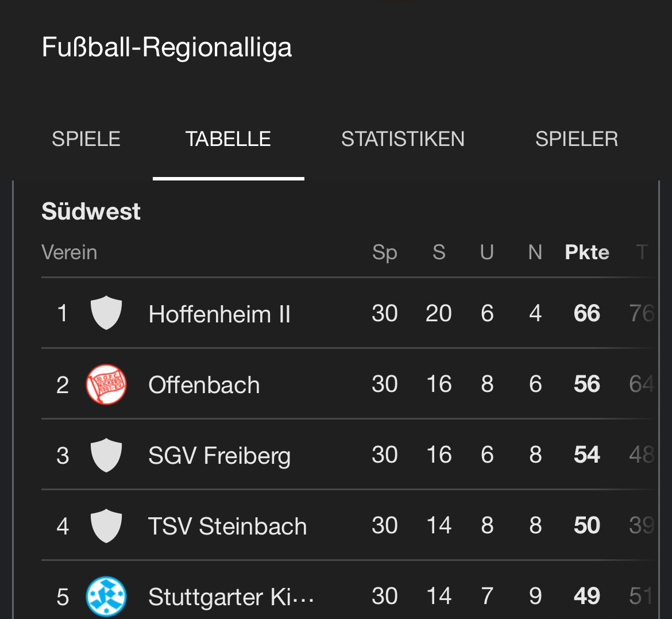The image size is (672, 619).
Task: Click SGV Freiberg shield crest icon
Action: pos(106,455)
